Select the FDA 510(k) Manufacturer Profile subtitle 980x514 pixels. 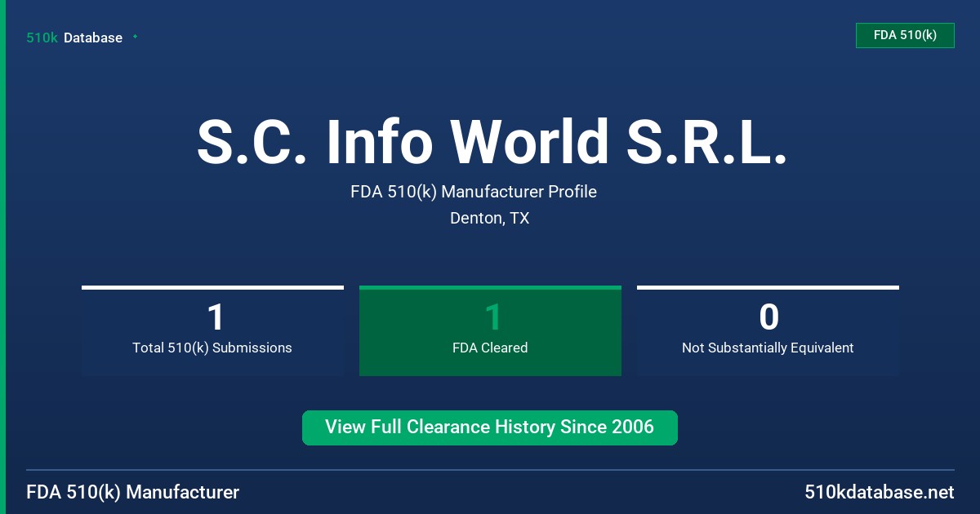coord(474,192)
